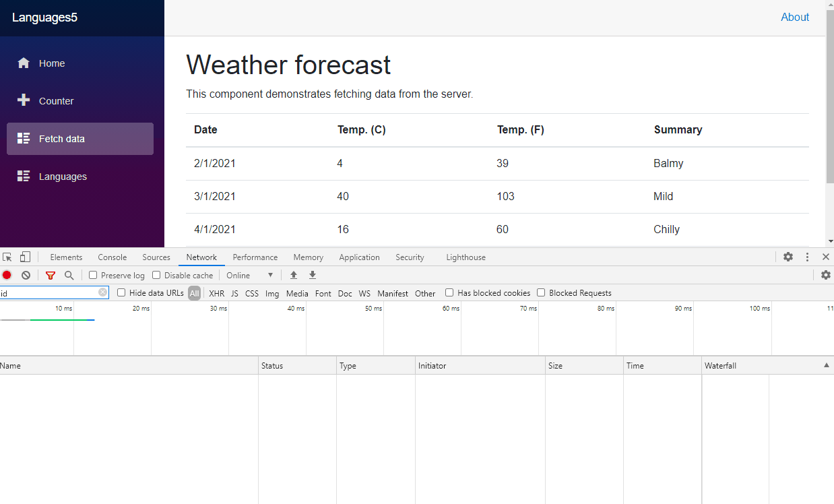Select the XHR request filter

[x=216, y=293]
